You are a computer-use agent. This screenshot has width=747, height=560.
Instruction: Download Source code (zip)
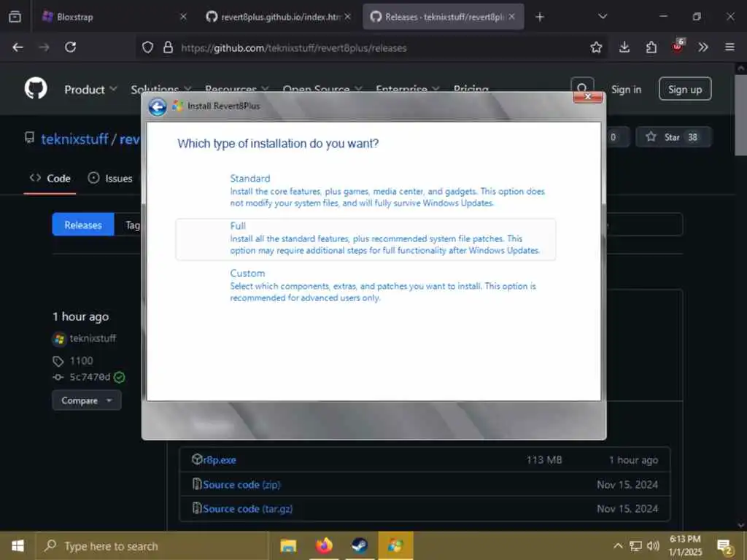click(x=241, y=485)
